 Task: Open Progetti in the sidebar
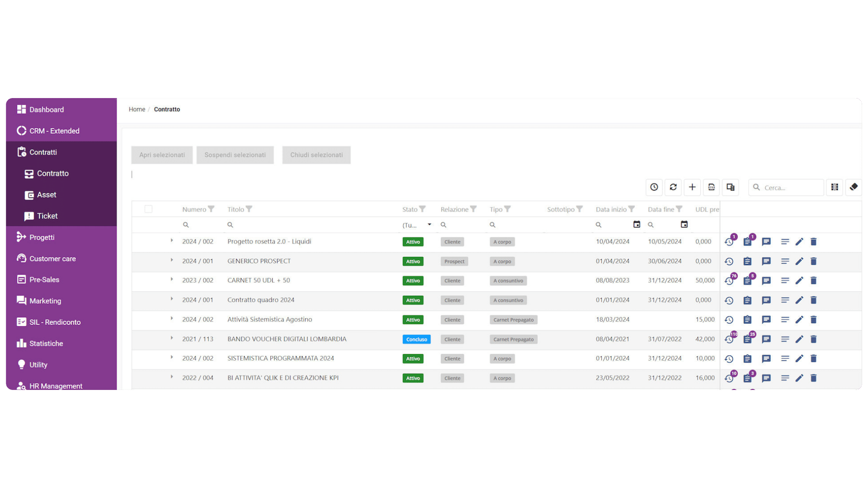[61, 237]
